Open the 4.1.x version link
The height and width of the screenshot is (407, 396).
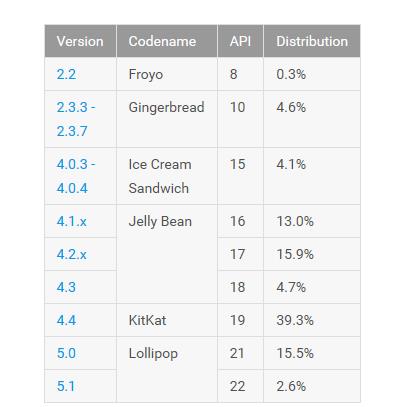[72, 221]
